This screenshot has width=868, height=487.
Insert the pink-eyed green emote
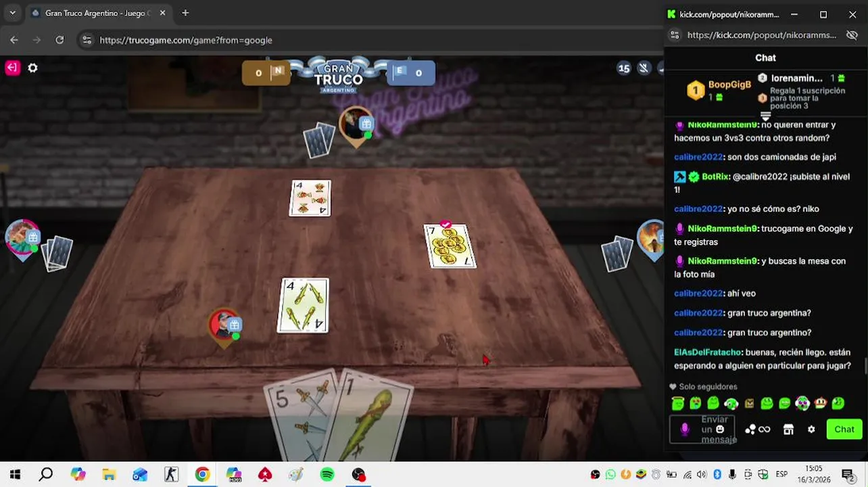802,404
